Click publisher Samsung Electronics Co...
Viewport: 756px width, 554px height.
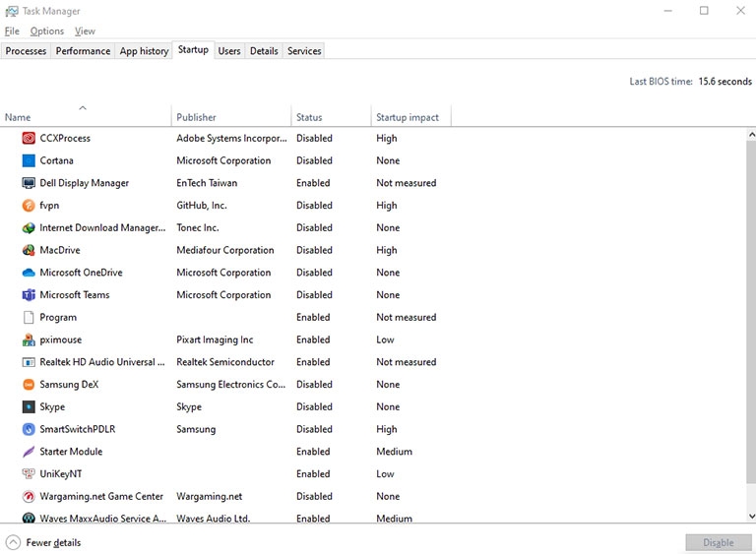coord(231,385)
